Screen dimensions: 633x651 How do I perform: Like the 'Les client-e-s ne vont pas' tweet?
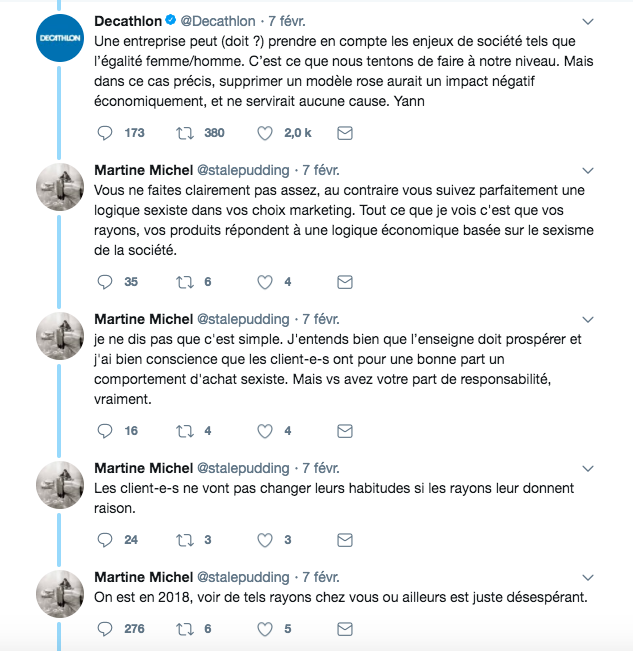click(x=265, y=540)
